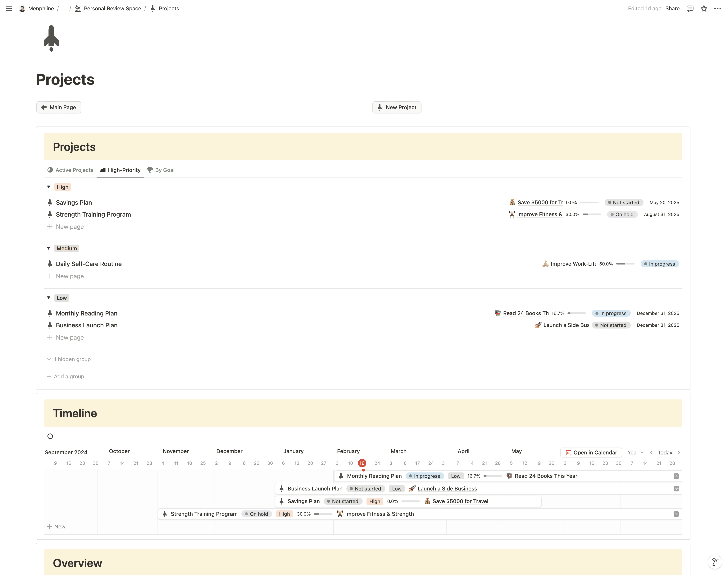Open the Year timeline scale dropdown
Image resolution: width=728 pixels, height=575 pixels.
[635, 453]
